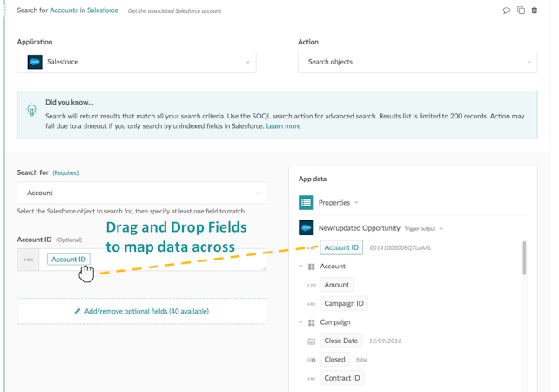Click the Account ID input field
The width and height of the screenshot is (559, 392).
[152, 260]
